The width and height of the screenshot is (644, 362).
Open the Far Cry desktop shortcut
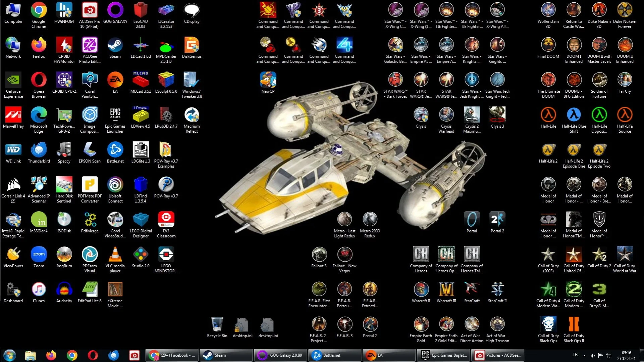pyautogui.click(x=625, y=83)
